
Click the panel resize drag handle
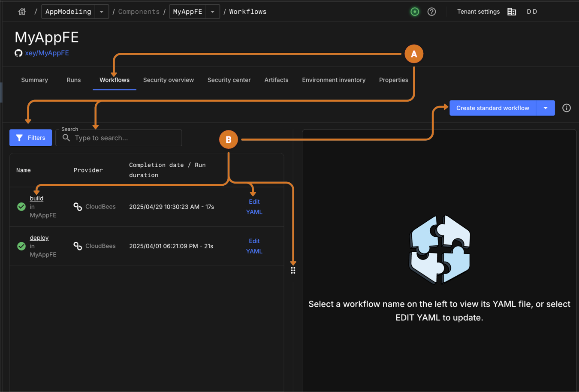tap(293, 270)
